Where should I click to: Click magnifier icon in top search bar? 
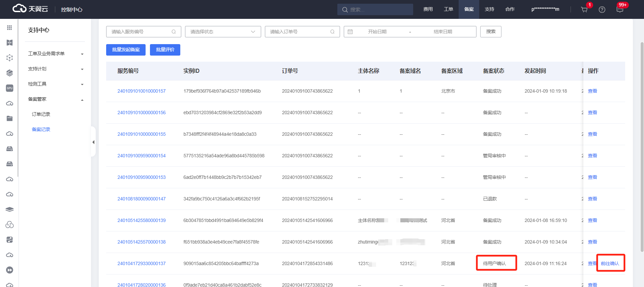pos(345,9)
